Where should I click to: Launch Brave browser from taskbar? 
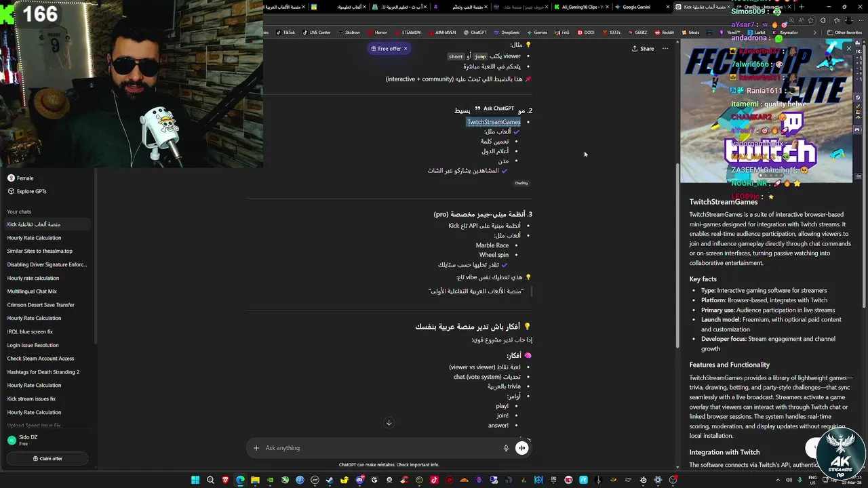pyautogui.click(x=225, y=480)
